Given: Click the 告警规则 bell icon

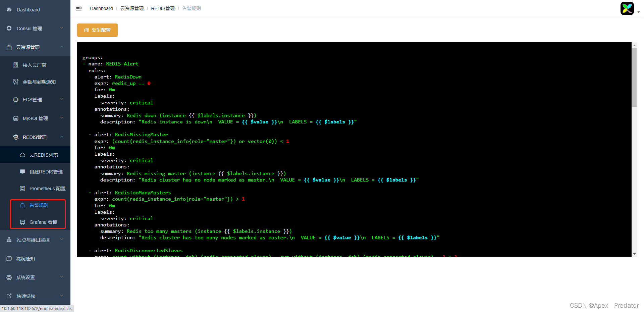Looking at the screenshot, I should [x=22, y=205].
